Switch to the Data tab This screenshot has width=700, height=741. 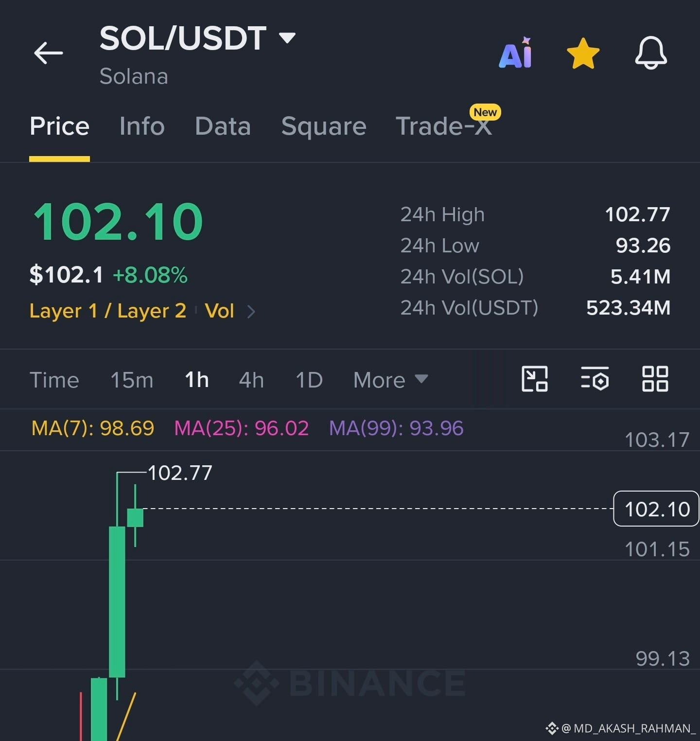[x=223, y=126]
